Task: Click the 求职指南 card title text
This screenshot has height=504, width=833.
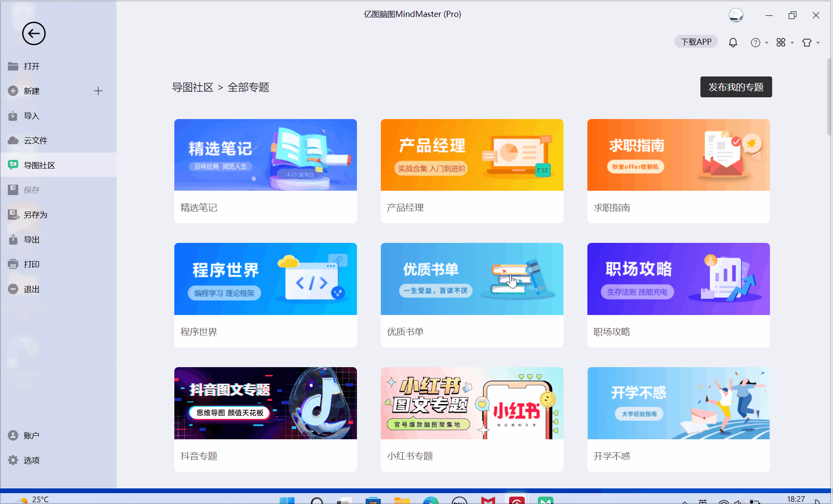Action: click(x=612, y=208)
